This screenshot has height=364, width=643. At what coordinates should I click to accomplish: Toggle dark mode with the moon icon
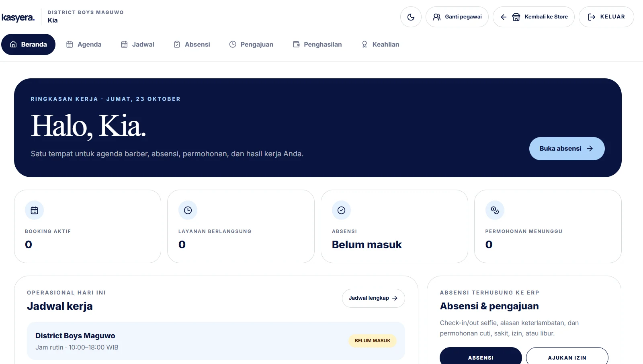(x=411, y=17)
